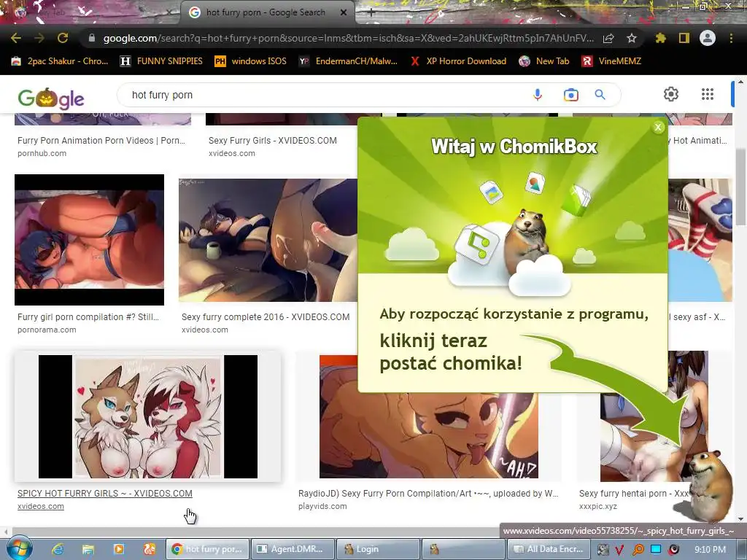Launch Internet Explorer from the taskbar
Viewport: 747px width, 560px height.
pyautogui.click(x=58, y=549)
